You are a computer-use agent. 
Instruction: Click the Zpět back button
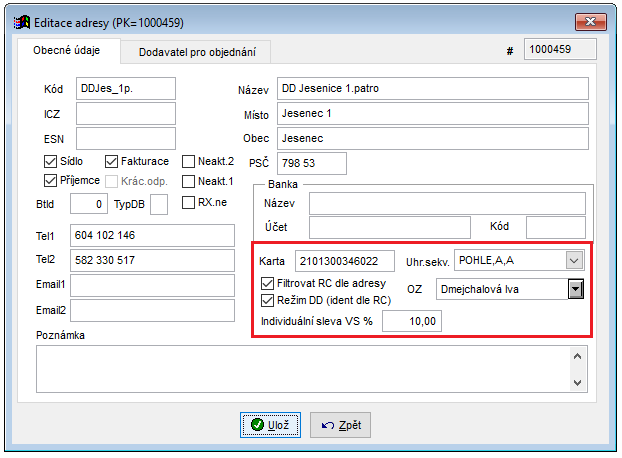(340, 425)
